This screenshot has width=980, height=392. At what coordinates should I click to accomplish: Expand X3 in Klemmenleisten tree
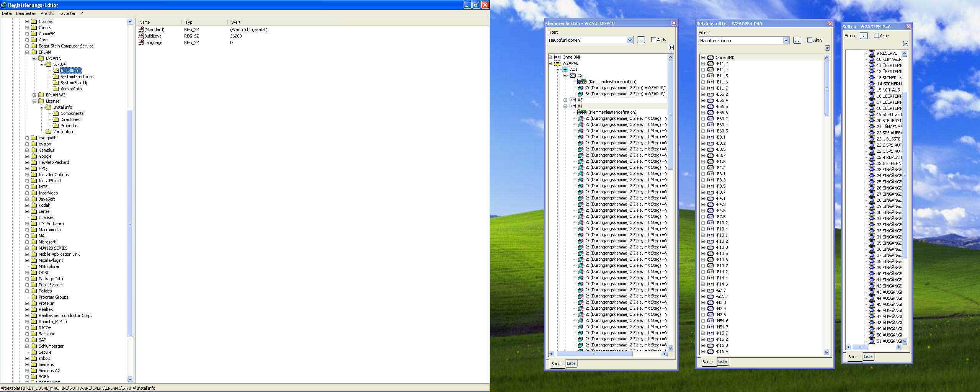click(x=565, y=100)
